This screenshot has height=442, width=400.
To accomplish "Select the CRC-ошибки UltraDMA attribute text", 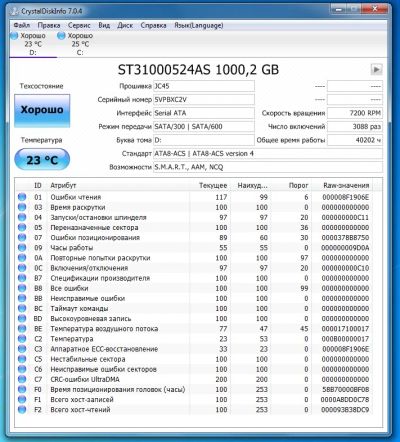I will click(85, 379).
